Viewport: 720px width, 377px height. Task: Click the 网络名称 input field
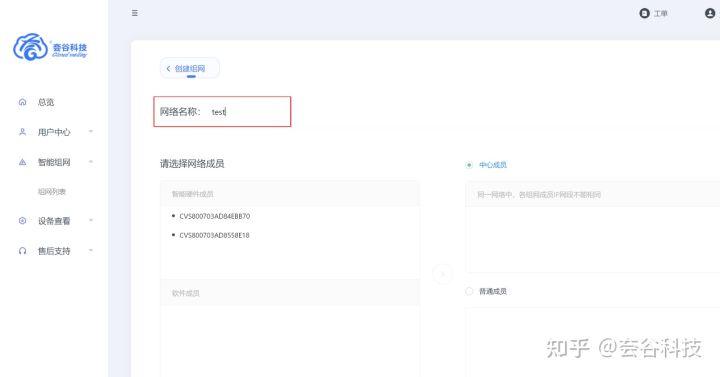(x=248, y=112)
